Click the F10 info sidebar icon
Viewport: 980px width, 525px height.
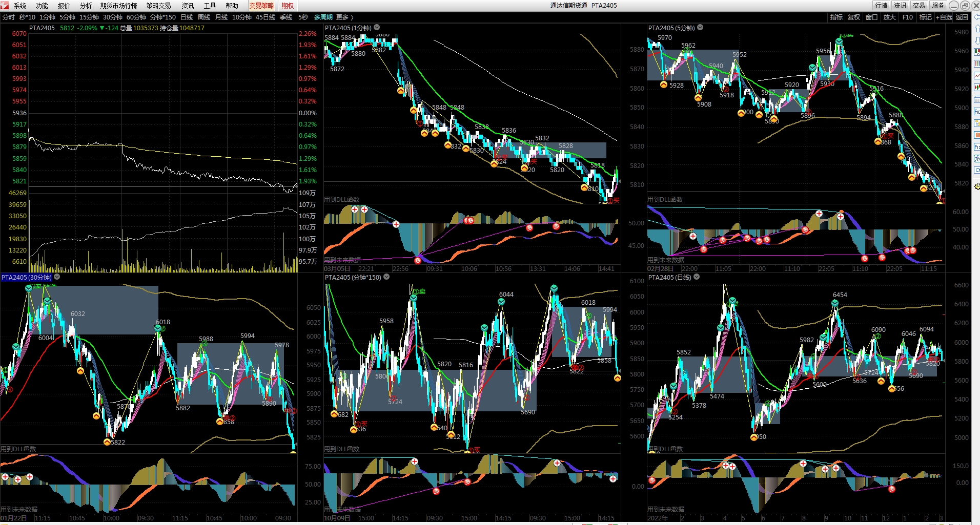(x=976, y=112)
